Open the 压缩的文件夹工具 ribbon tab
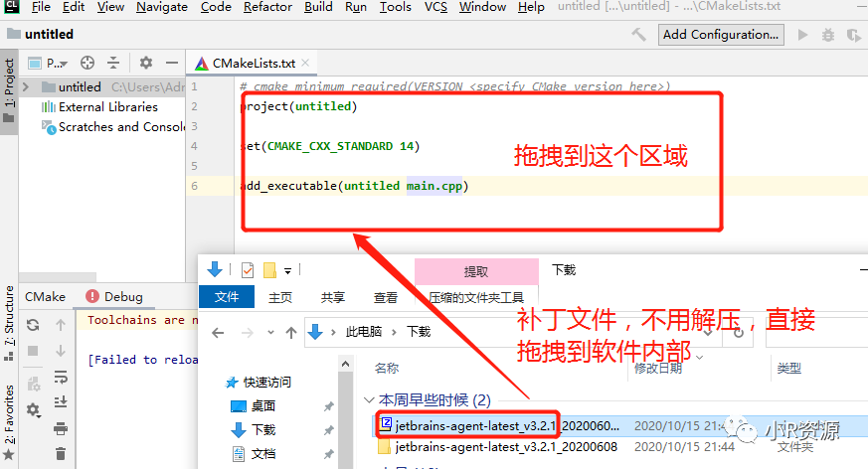Viewport: 868px width, 469px height. point(476,297)
